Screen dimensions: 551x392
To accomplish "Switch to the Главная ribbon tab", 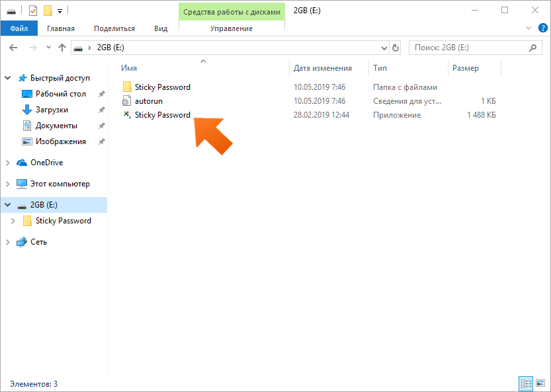I will [61, 28].
